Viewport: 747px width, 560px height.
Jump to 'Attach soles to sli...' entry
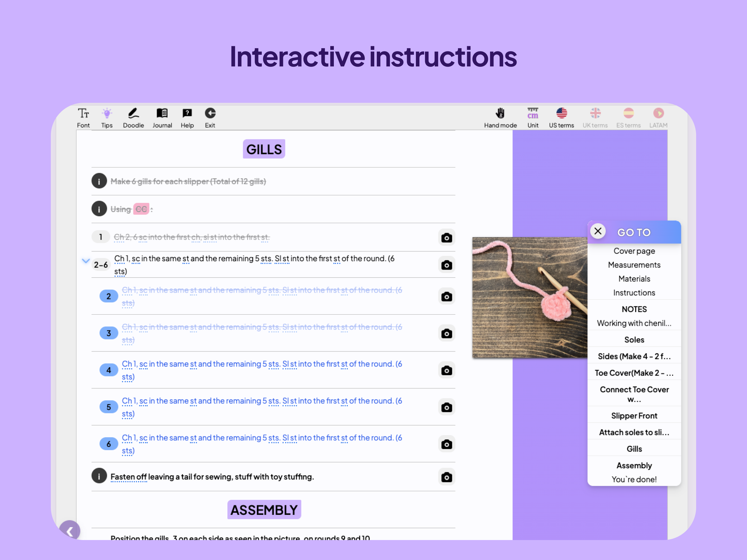pos(634,432)
